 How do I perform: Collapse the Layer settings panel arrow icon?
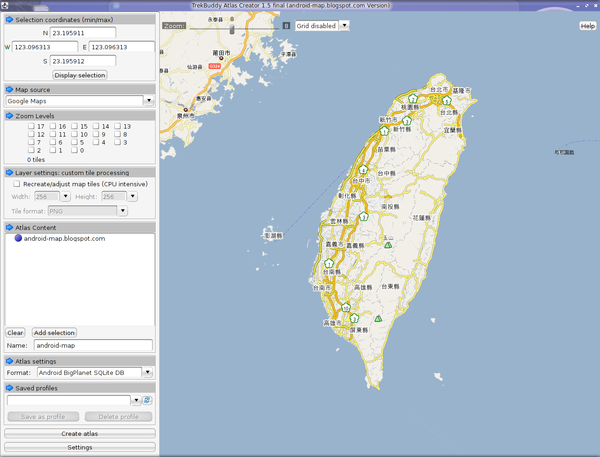tap(10, 173)
